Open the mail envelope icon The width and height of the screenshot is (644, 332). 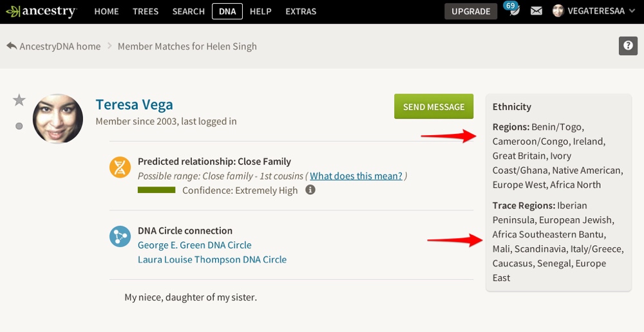[536, 12]
